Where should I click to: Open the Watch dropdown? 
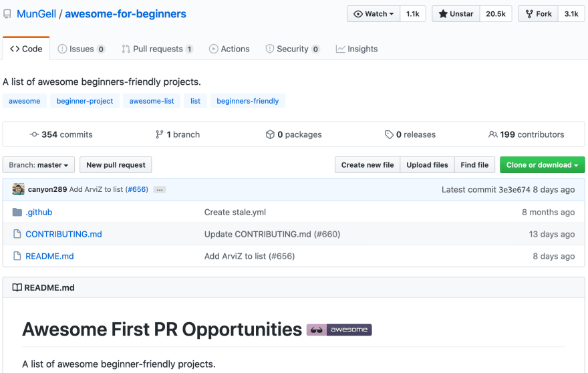click(x=374, y=14)
